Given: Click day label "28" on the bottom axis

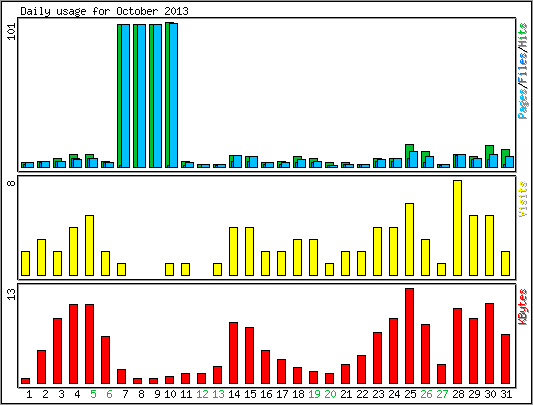Looking at the screenshot, I should [458, 394].
